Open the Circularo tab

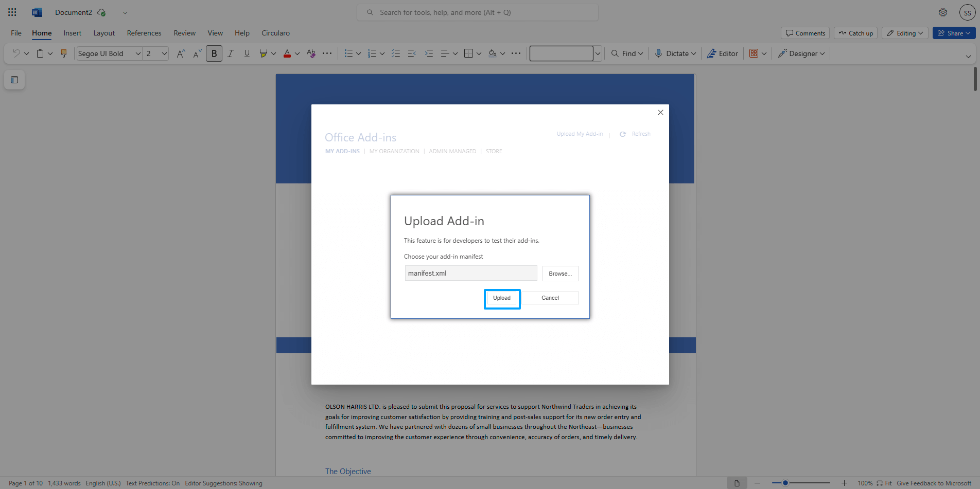coord(275,33)
